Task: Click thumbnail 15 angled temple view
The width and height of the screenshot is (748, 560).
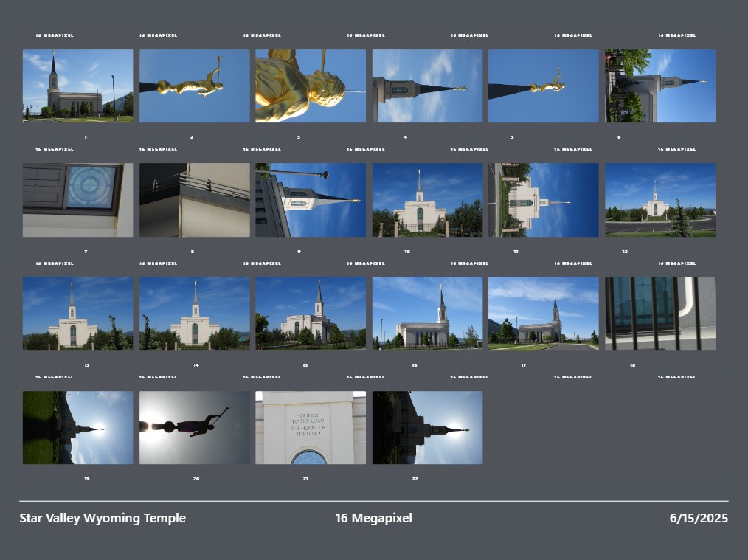Action: pyautogui.click(x=311, y=314)
